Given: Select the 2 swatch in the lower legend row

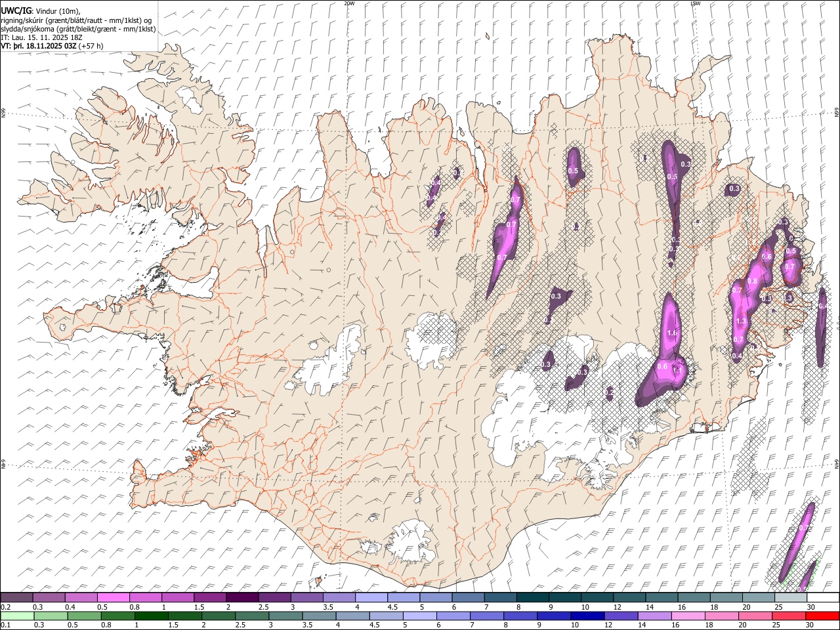Looking at the screenshot, I should pyautogui.click(x=218, y=616).
